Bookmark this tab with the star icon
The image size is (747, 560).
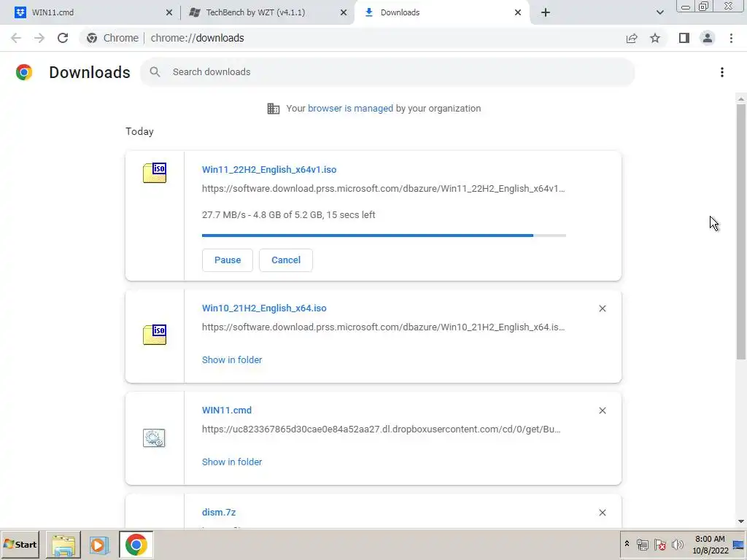(655, 38)
